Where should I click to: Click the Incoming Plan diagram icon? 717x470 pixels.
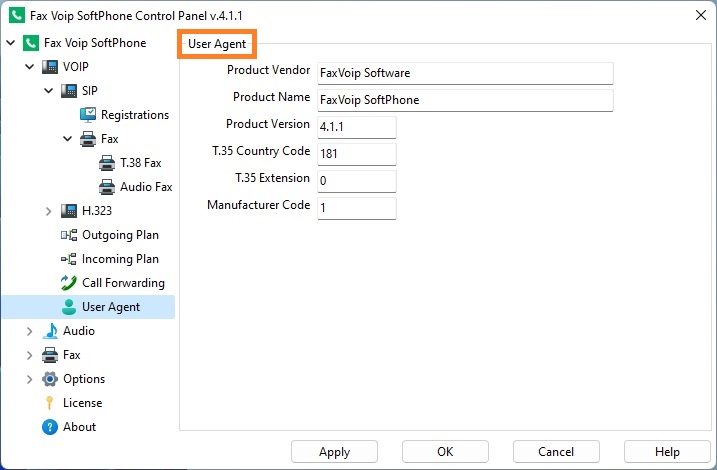coord(69,259)
